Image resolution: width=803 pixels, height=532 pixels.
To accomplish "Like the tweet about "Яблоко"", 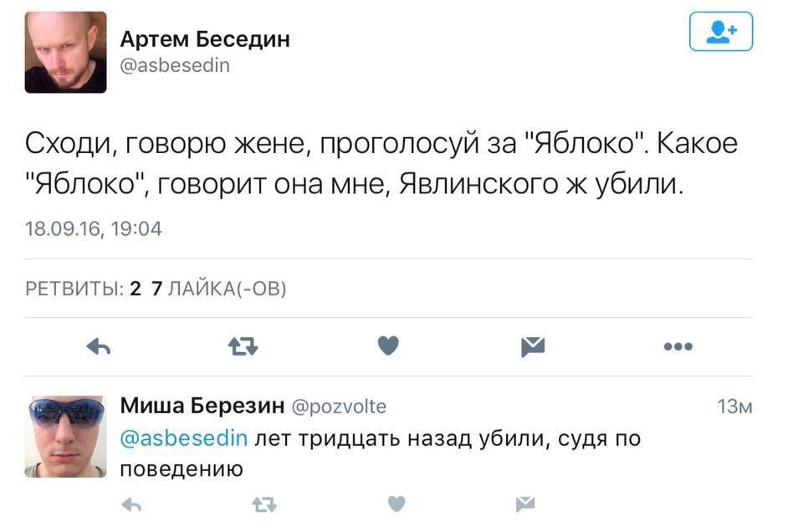I will tap(388, 346).
